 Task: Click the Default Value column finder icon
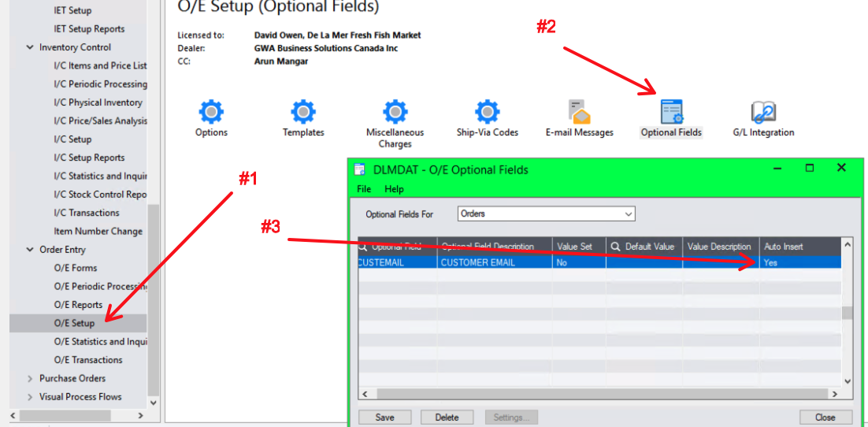tap(615, 247)
